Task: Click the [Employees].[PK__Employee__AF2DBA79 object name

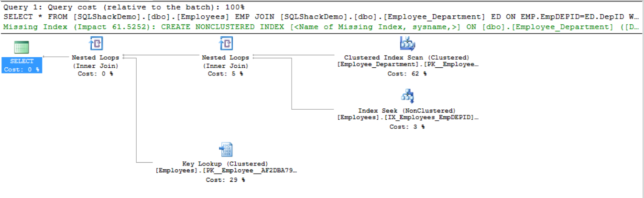Action: pyautogui.click(x=226, y=170)
